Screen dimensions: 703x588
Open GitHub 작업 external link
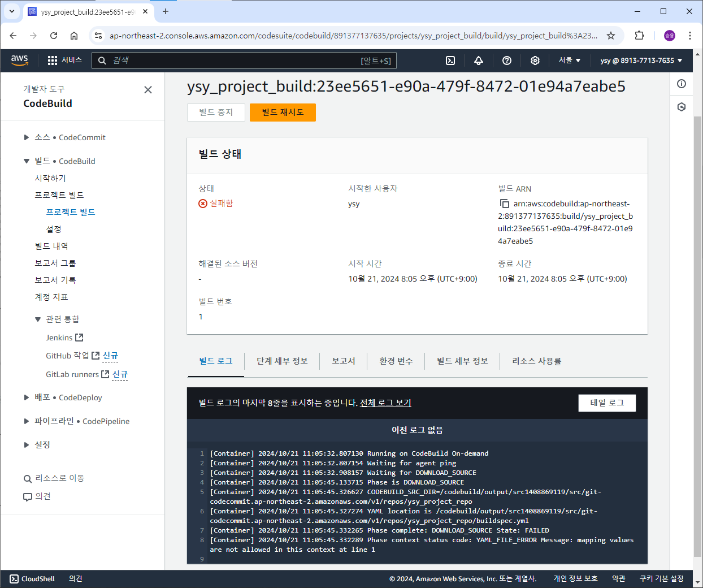72,356
